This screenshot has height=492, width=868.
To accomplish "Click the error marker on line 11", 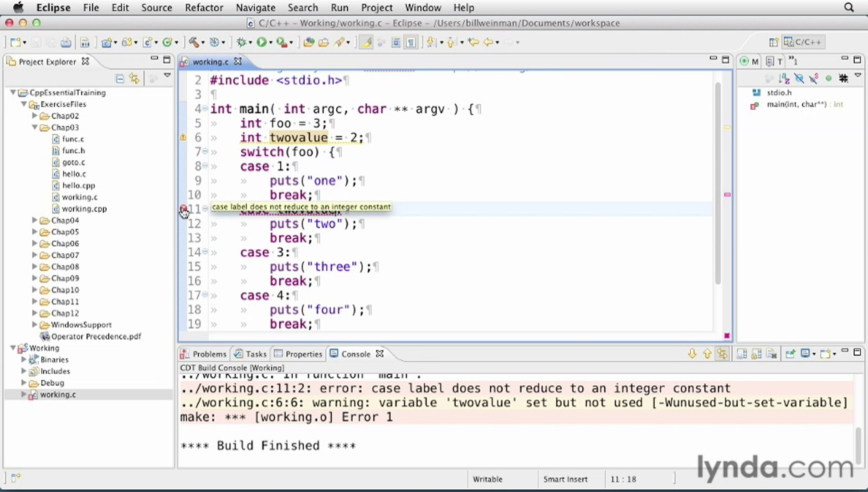I will coord(183,209).
